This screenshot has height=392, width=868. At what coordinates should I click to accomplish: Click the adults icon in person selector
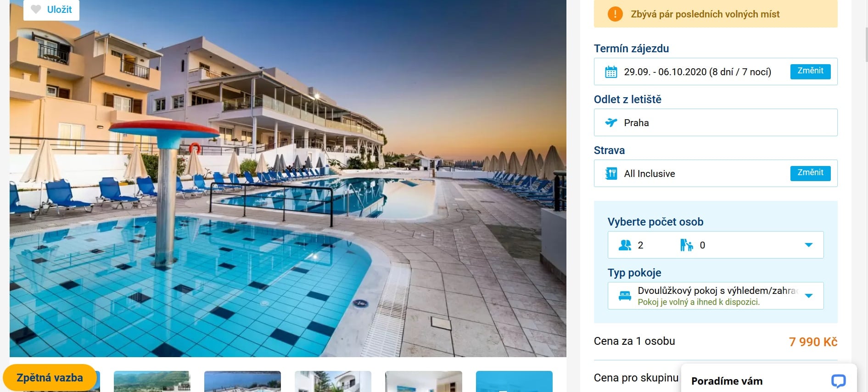(625, 245)
